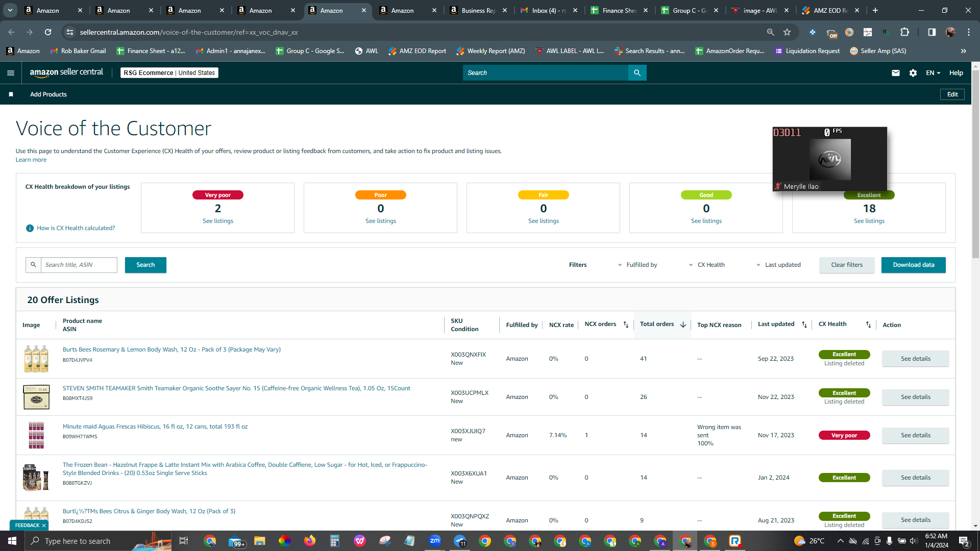Open browser extensions puzzle icon
The height and width of the screenshot is (551, 980).
[x=904, y=32]
